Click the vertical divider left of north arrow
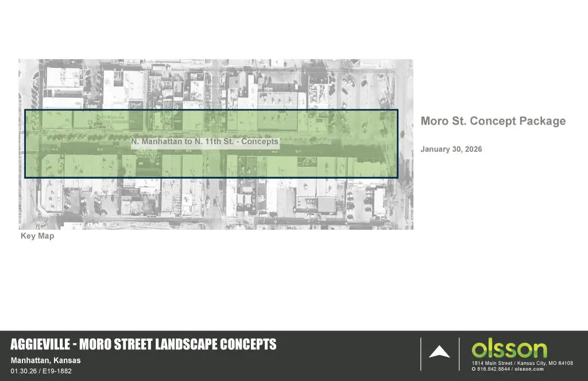The image size is (588, 381). (x=421, y=353)
